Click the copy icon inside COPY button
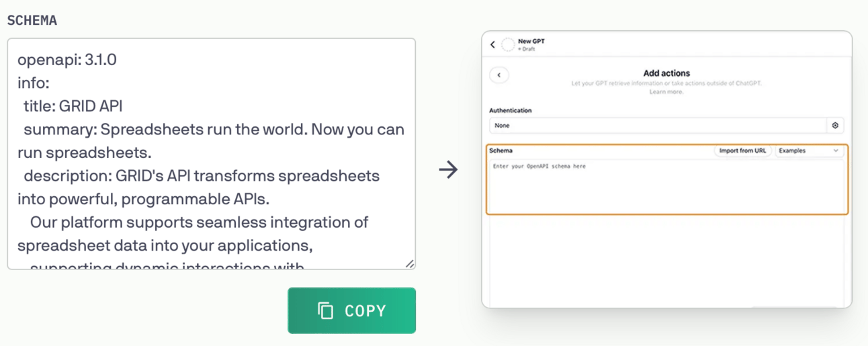Viewport: 868px width, 346px height. point(326,310)
